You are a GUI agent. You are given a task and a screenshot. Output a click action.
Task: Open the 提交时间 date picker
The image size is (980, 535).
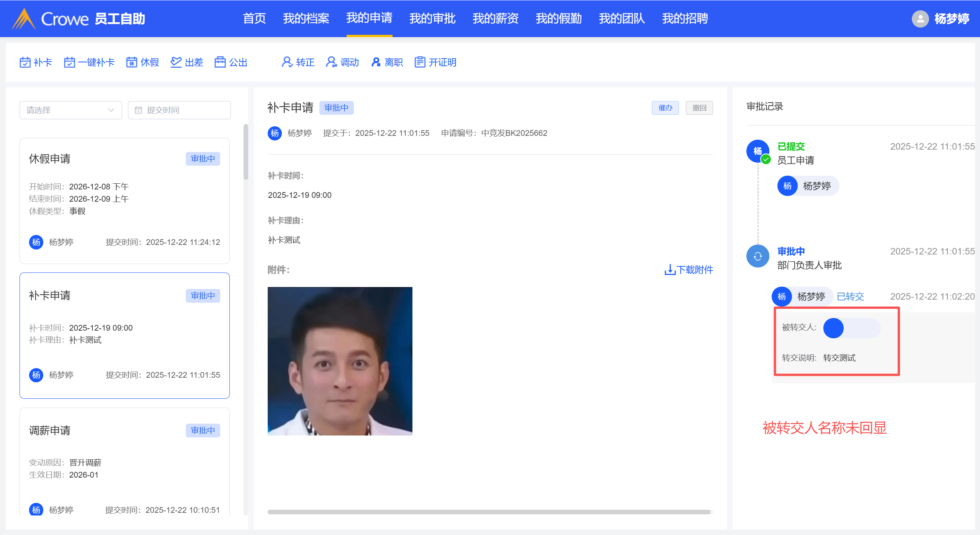(179, 110)
